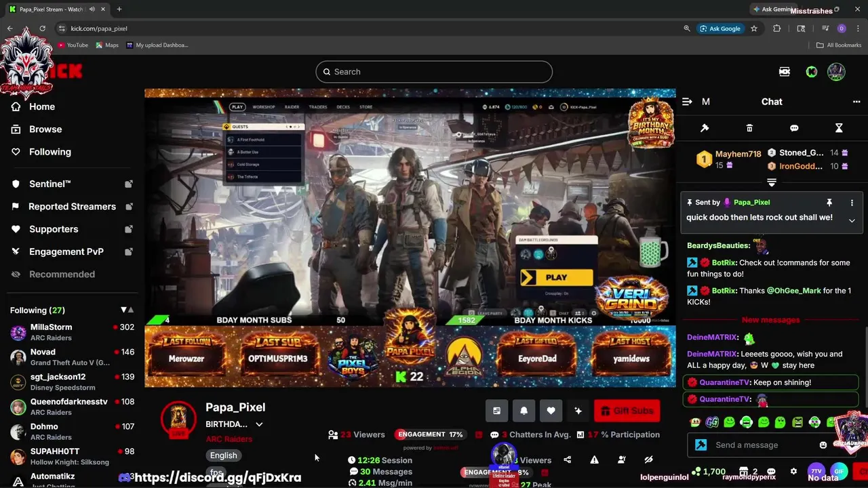The height and width of the screenshot is (488, 868).
Task: Click the sparkle icon button near Gift Subs
Action: 578,411
